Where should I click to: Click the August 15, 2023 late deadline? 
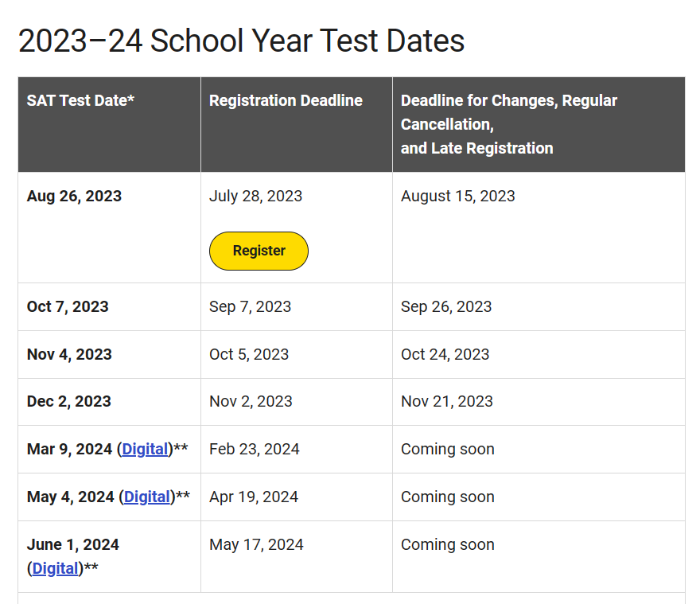coord(458,196)
